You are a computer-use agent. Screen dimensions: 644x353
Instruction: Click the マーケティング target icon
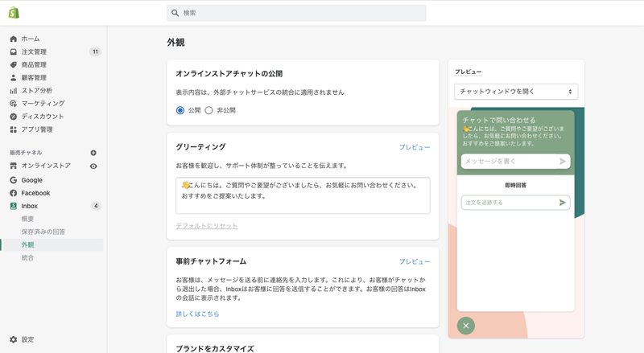(x=14, y=104)
